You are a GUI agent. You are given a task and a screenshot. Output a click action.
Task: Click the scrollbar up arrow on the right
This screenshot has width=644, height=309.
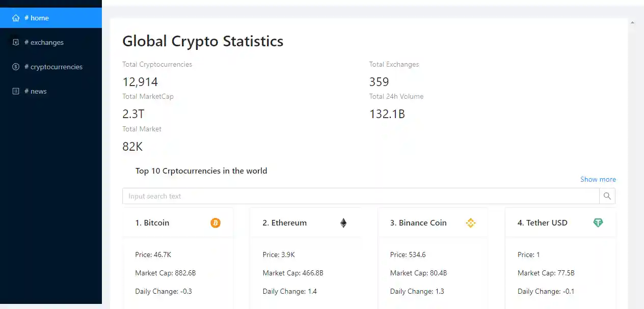[632, 22]
